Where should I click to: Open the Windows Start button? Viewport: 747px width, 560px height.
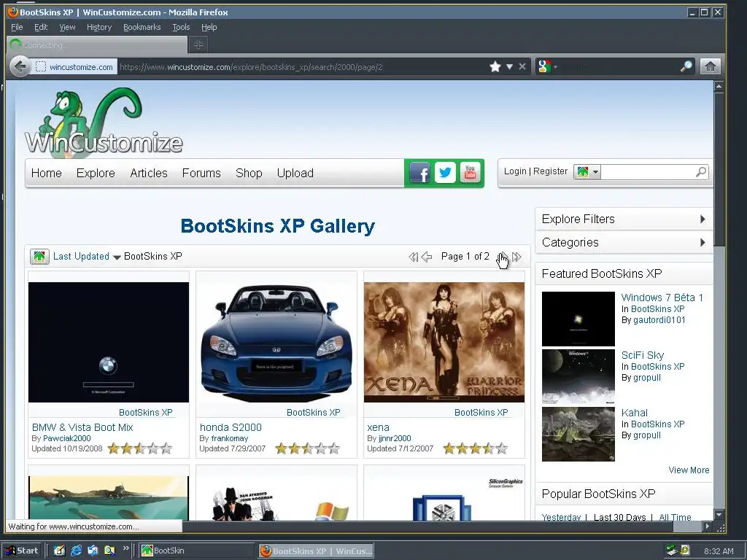[x=22, y=551]
